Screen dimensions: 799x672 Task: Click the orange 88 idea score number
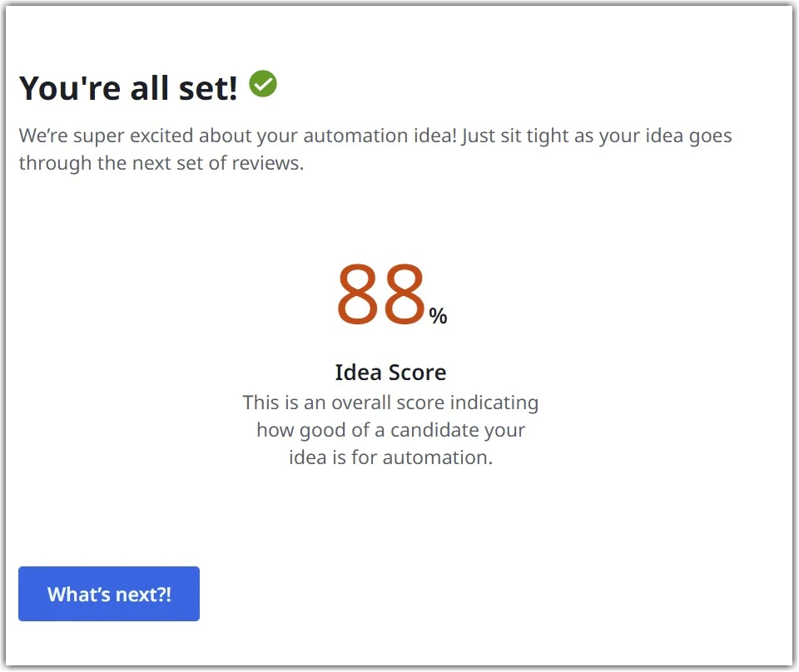coord(380,294)
